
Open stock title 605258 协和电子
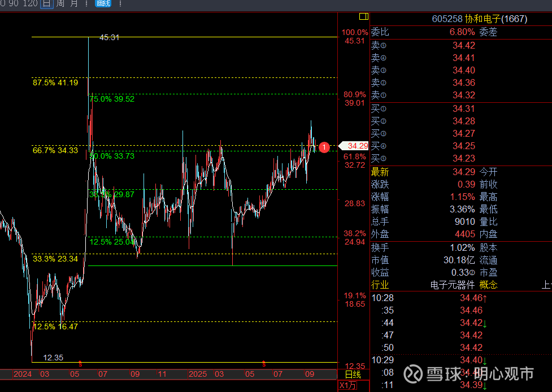[x=480, y=19]
